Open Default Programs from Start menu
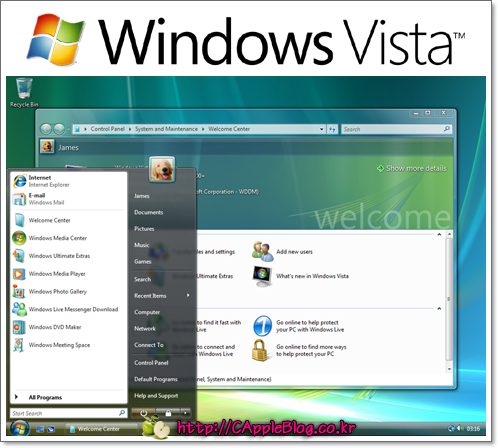 [156, 379]
